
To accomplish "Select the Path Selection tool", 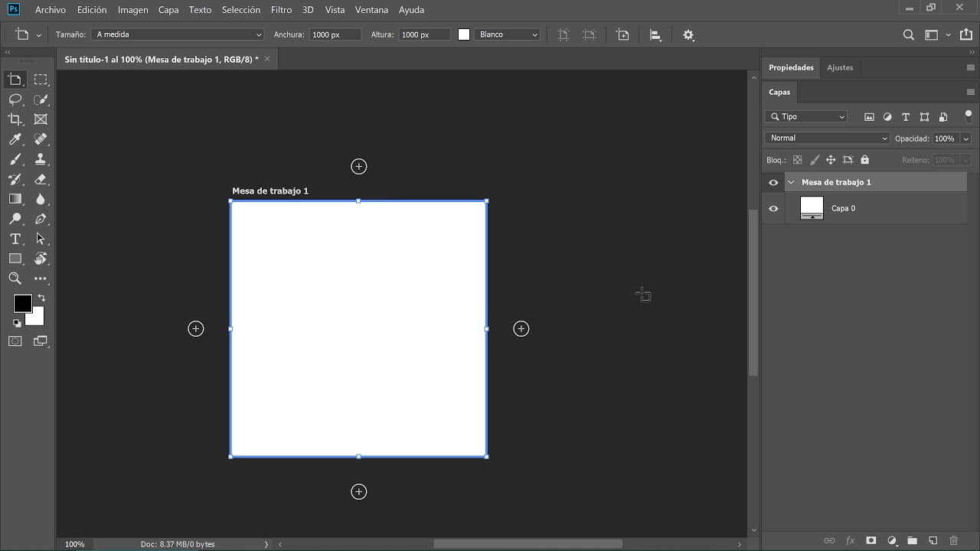I will [x=41, y=239].
